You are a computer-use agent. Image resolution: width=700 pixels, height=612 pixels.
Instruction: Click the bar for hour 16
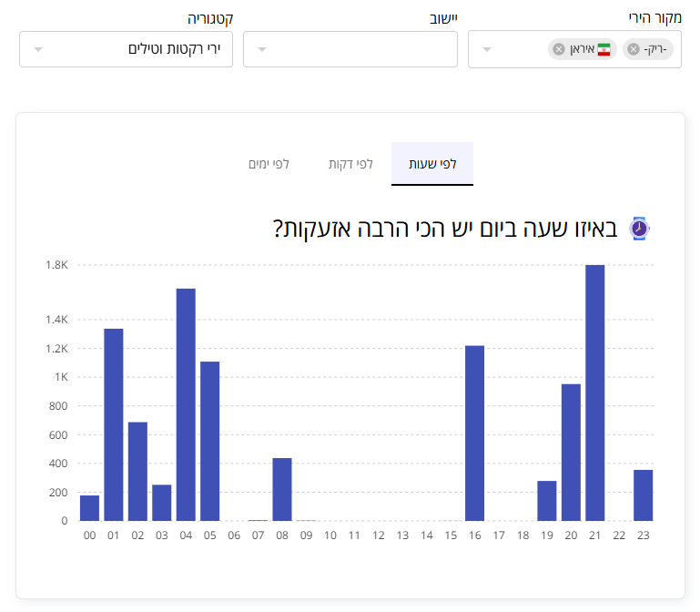474,433
